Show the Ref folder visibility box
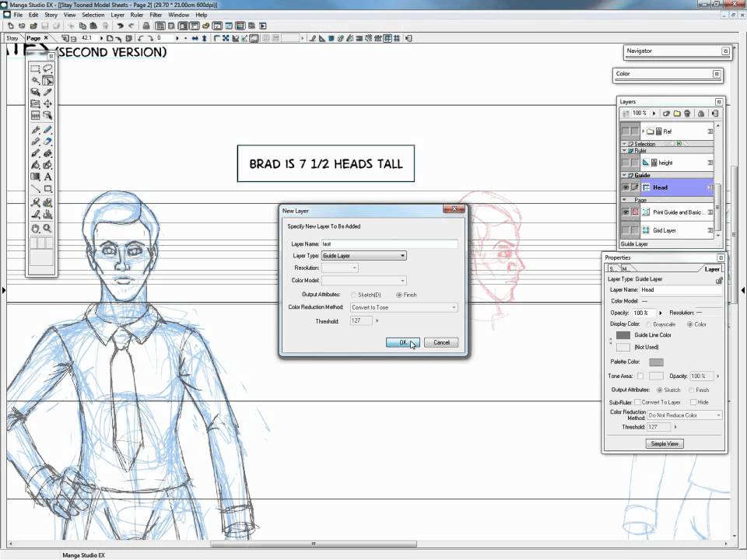747x560 pixels. (626, 131)
